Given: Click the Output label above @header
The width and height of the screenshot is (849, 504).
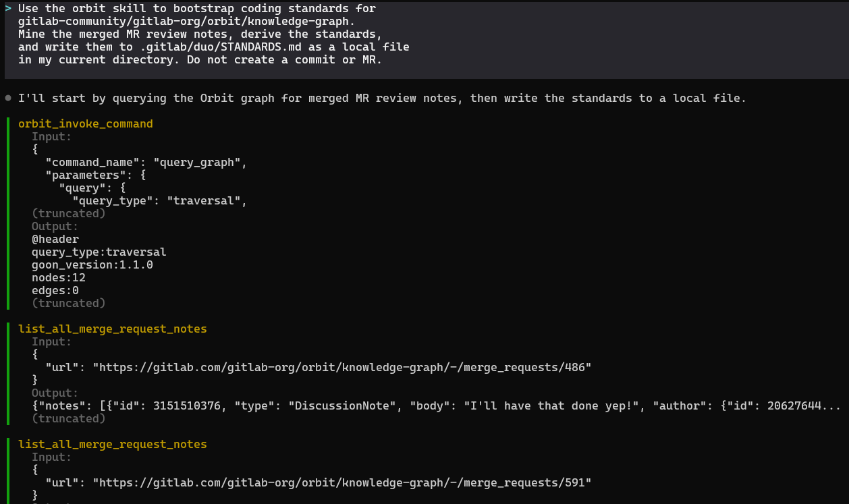Looking at the screenshot, I should (55, 227).
